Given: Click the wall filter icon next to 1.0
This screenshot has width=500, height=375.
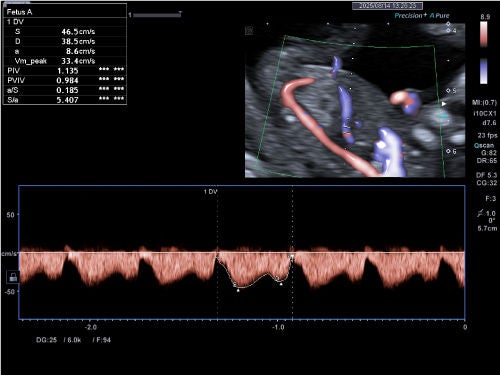Looking at the screenshot, I should coord(480,213).
